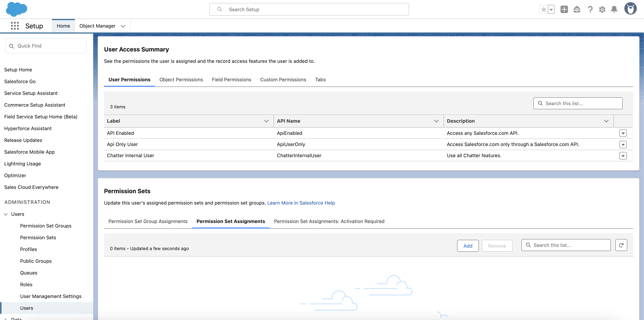The height and width of the screenshot is (320, 644).
Task: Click the Add button under Permission Sets
Action: (x=468, y=246)
